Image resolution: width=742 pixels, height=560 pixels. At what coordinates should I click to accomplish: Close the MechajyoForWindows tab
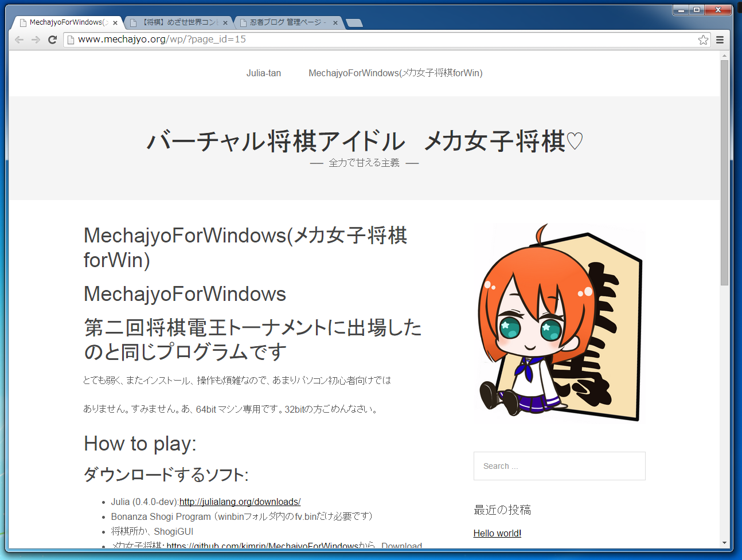click(115, 23)
